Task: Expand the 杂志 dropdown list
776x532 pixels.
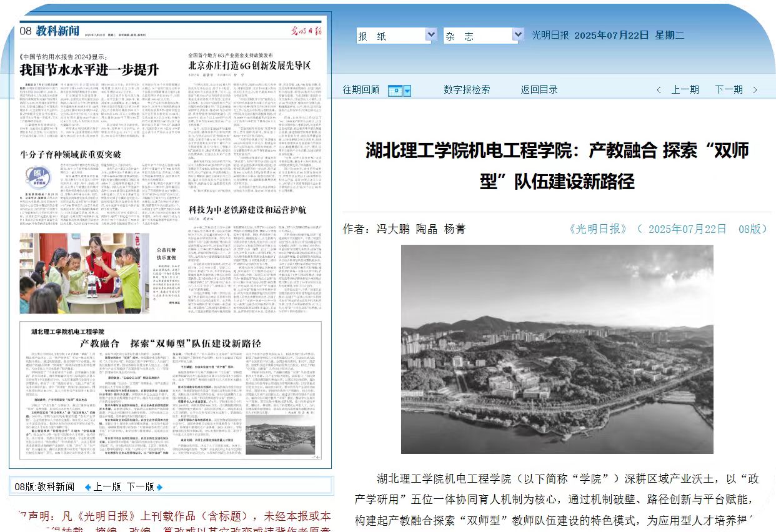Action: coord(517,35)
